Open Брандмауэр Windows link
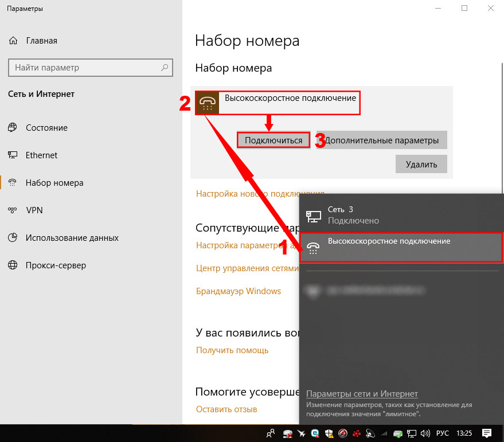504x442 pixels. tap(239, 291)
